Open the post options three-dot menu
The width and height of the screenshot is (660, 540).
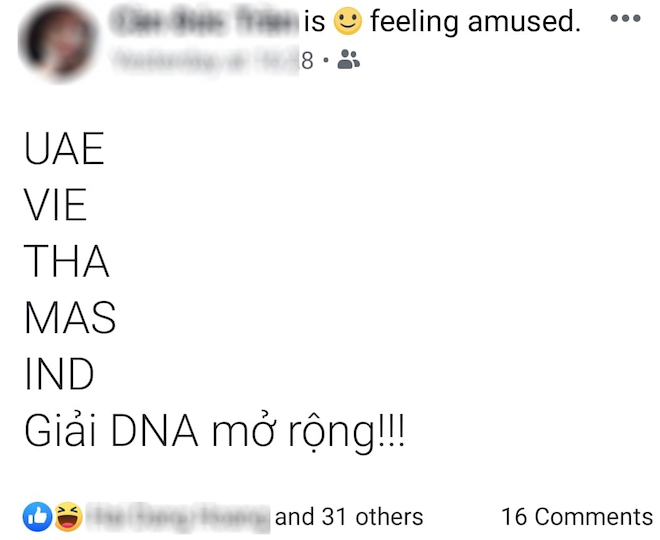(x=625, y=20)
